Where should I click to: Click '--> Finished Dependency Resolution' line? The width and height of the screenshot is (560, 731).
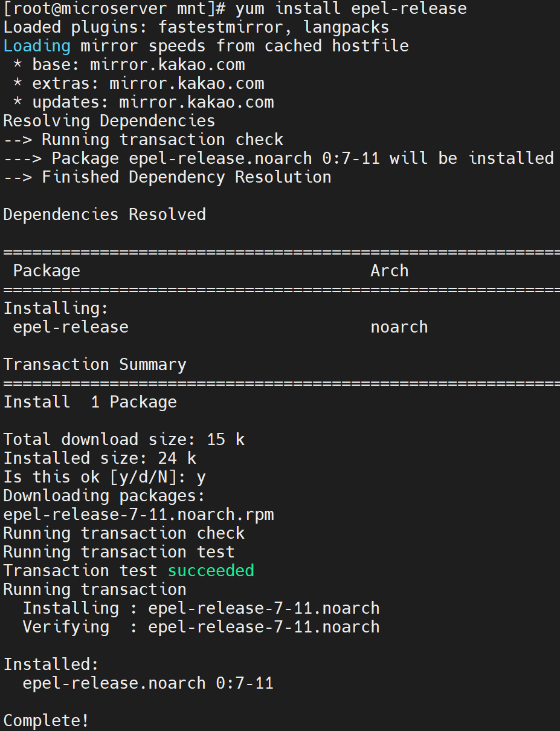coord(167,177)
